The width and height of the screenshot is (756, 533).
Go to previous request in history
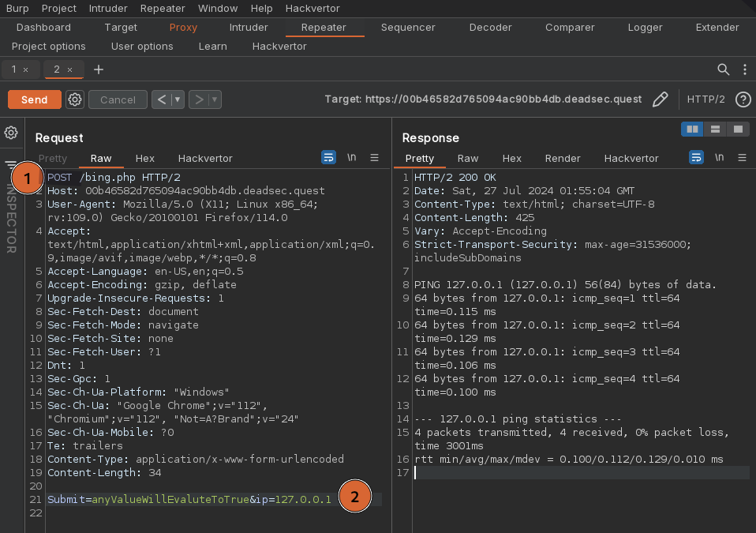point(162,99)
